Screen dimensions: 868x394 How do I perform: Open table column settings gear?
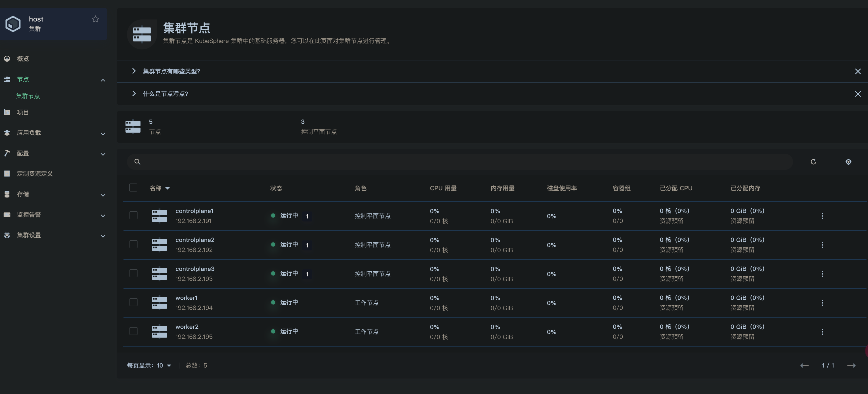point(848,162)
